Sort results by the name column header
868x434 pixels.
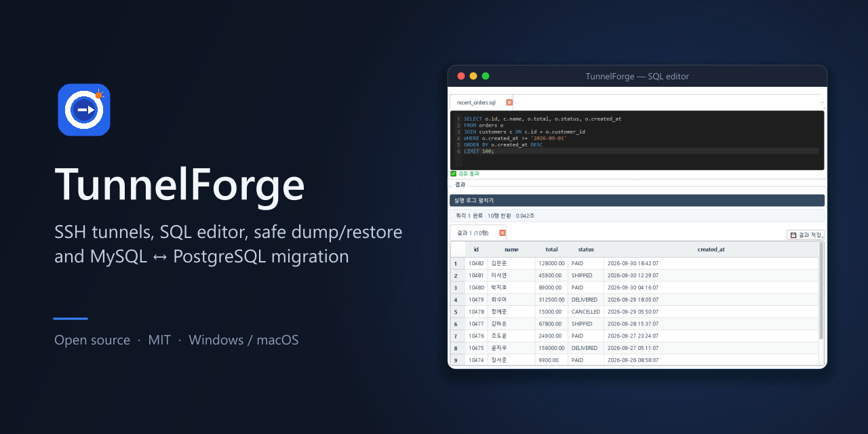[511, 250]
